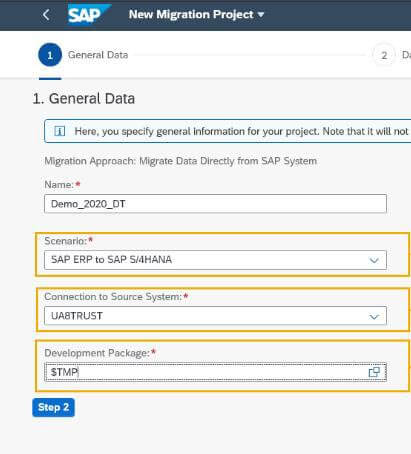
Task: Click the information icon in the message strip
Action: [60, 131]
